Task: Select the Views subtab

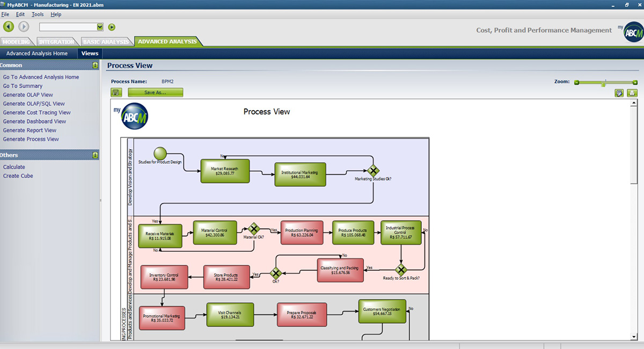Action: click(90, 53)
